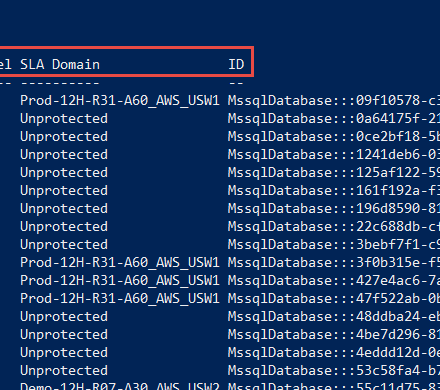Screen dimensions: 440x390
Task: Select Prod-12H-R31-A60_AWS_USW1 in the 3f0b315e row
Action: pyautogui.click(x=120, y=262)
